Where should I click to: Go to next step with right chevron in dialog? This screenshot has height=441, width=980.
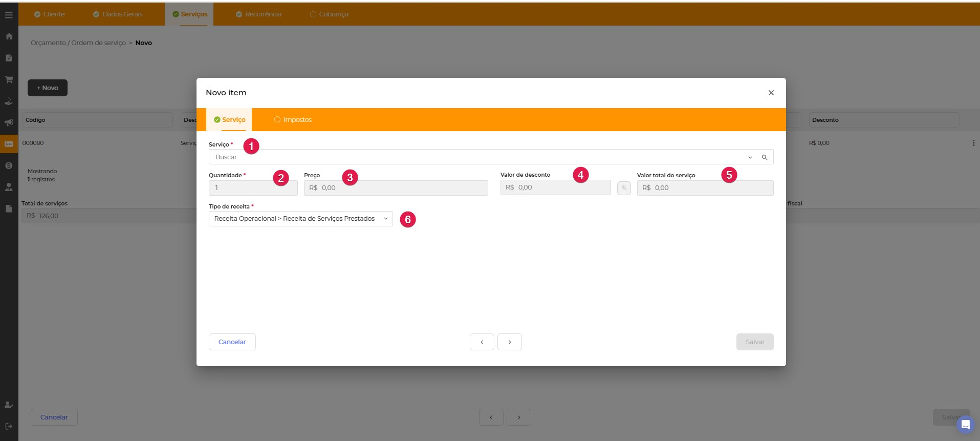point(509,342)
